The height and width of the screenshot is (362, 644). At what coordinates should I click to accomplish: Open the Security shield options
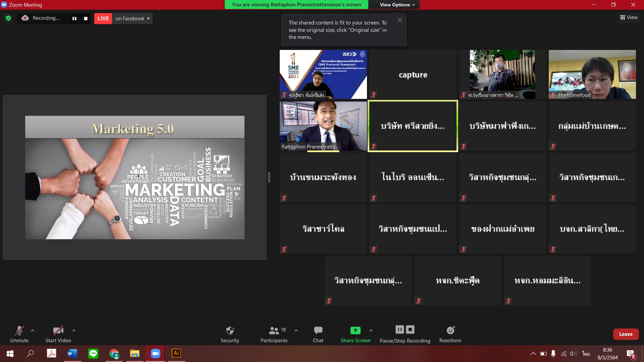coord(230,334)
